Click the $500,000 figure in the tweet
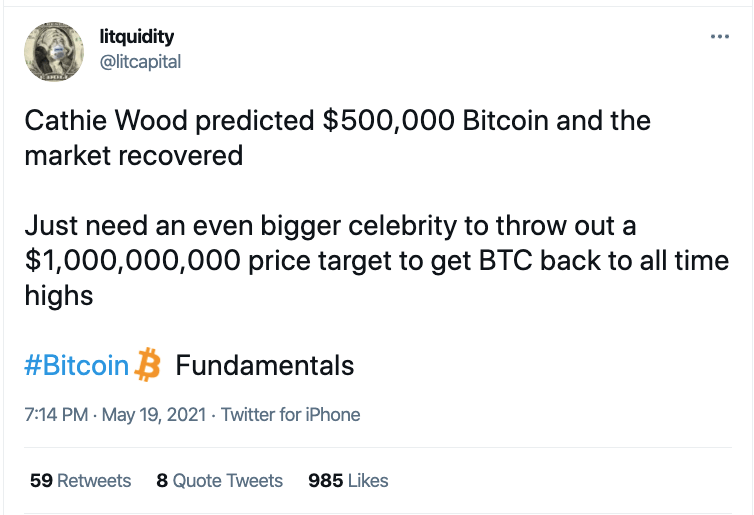 [381, 122]
